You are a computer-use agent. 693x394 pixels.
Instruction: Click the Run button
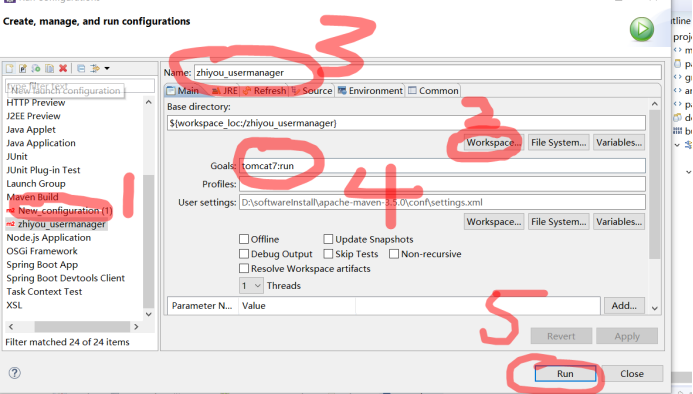[565, 374]
